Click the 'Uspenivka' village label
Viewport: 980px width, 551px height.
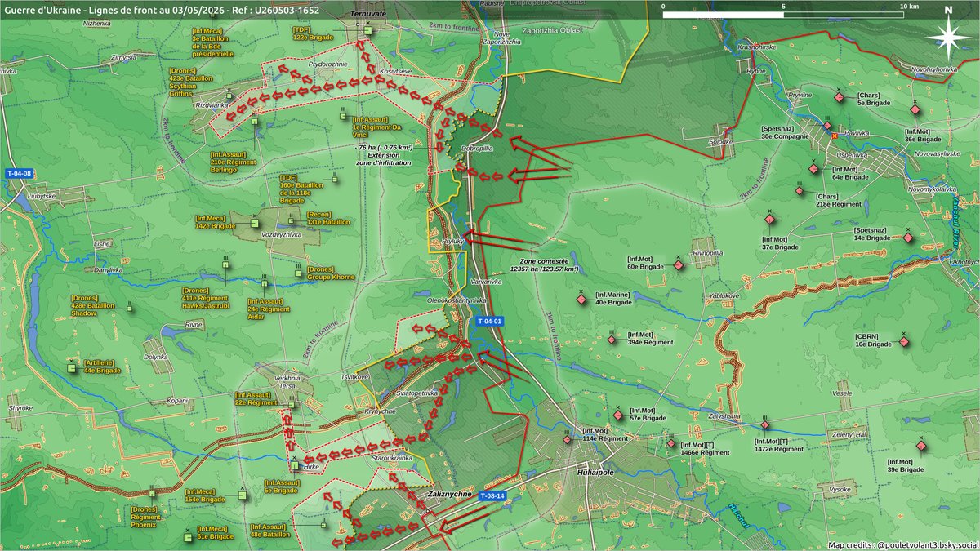(x=851, y=154)
